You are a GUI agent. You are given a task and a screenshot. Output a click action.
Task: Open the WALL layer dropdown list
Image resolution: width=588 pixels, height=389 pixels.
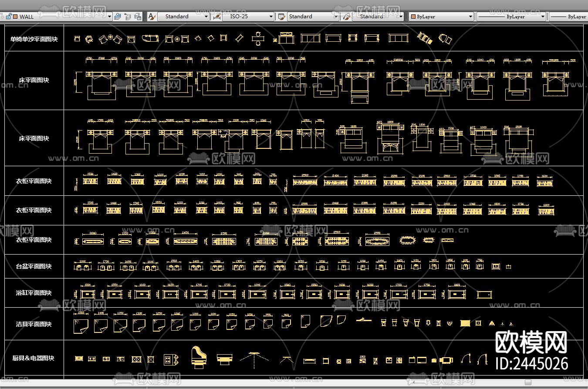109,17
